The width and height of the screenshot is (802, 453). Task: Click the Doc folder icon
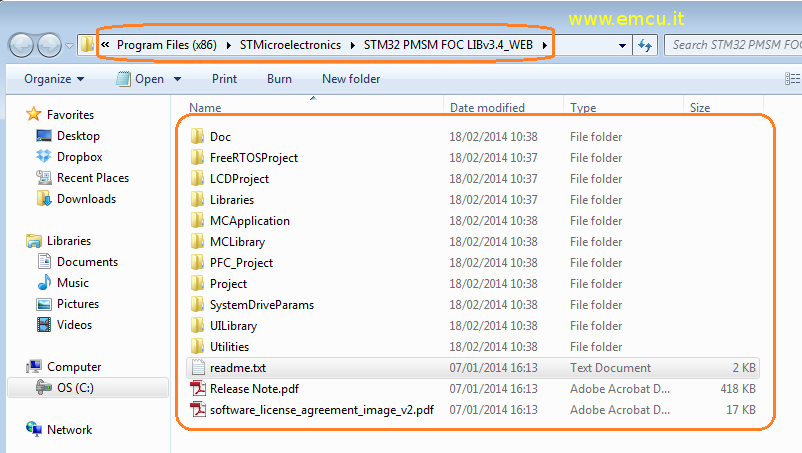197,136
